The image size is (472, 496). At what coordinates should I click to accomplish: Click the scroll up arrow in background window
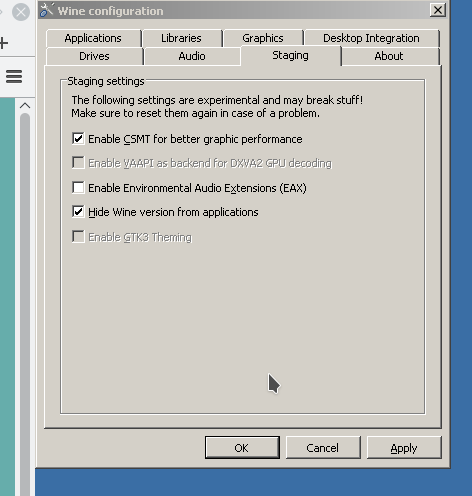click(25, 106)
